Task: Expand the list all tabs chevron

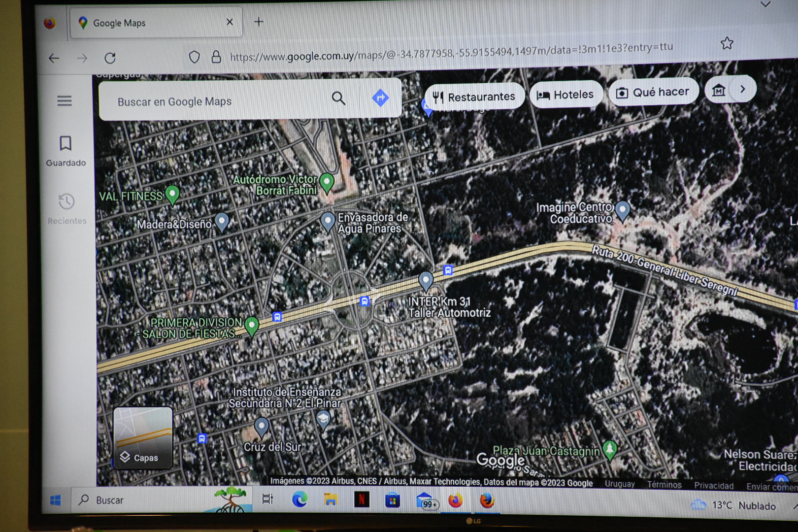Action: (x=765, y=4)
